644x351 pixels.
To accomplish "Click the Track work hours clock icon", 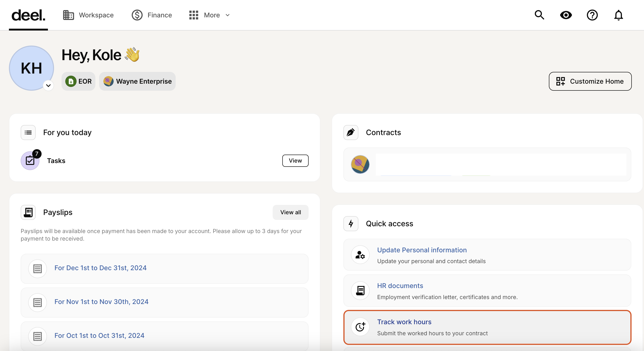I will pos(360,327).
